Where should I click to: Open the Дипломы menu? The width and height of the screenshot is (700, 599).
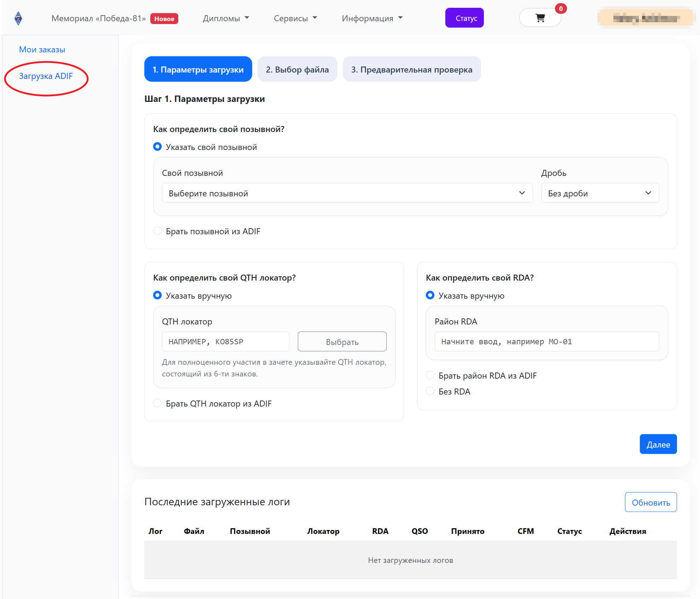[226, 18]
